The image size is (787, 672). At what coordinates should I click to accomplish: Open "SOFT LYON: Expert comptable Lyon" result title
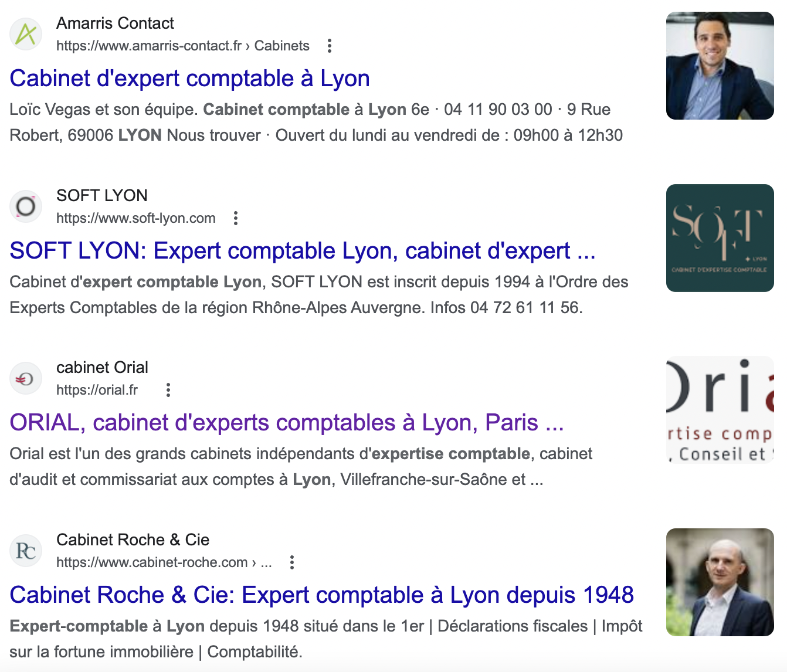[303, 250]
